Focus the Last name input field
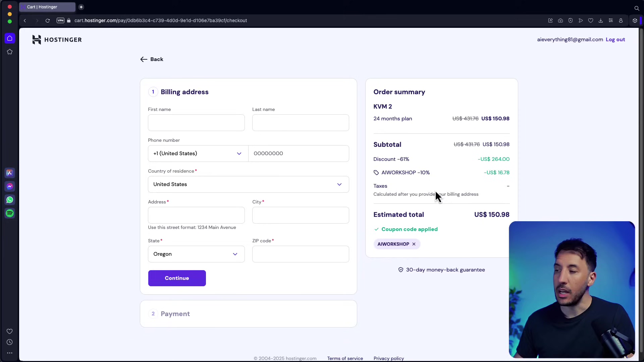The image size is (644, 362). (301, 123)
